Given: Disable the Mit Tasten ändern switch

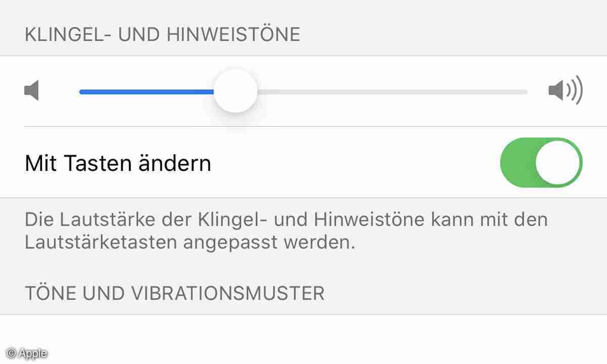Looking at the screenshot, I should [541, 163].
